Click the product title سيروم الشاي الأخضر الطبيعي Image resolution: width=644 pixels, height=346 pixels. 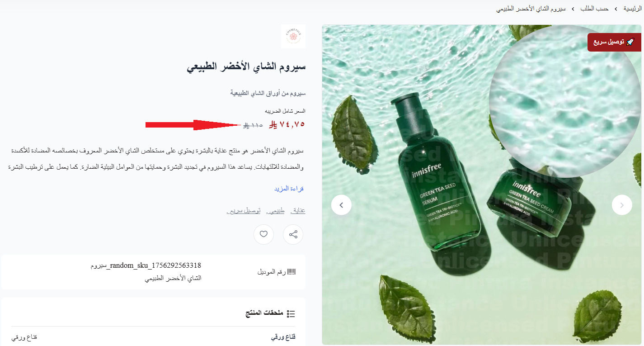click(x=246, y=67)
